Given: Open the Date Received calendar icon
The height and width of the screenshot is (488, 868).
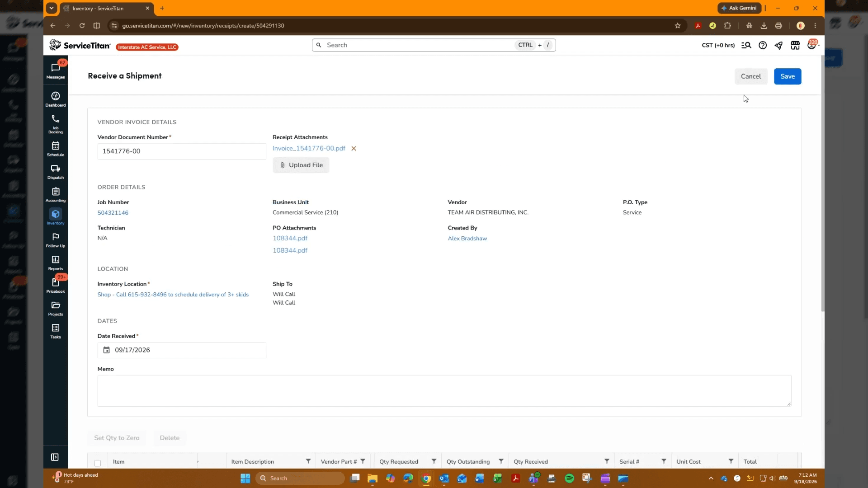Looking at the screenshot, I should pyautogui.click(x=106, y=350).
